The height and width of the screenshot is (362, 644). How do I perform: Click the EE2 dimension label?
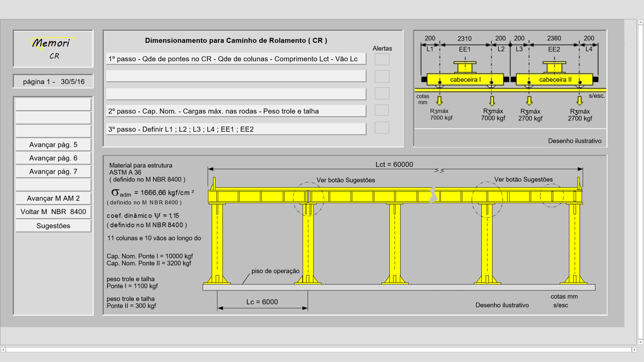554,49
